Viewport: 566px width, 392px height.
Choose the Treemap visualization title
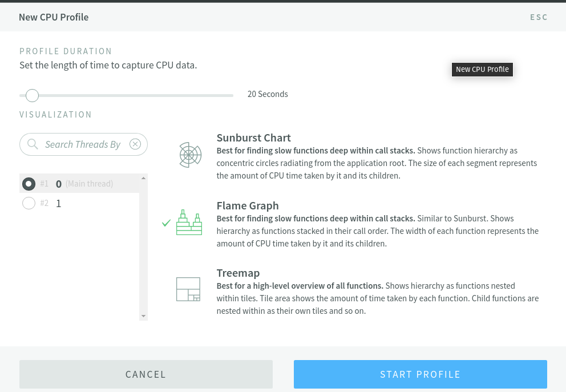(238, 273)
